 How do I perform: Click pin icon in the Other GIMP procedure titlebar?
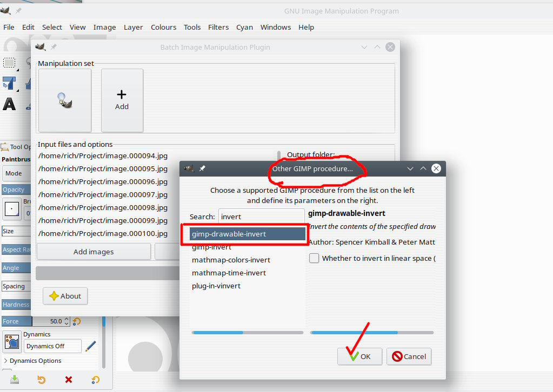click(202, 168)
